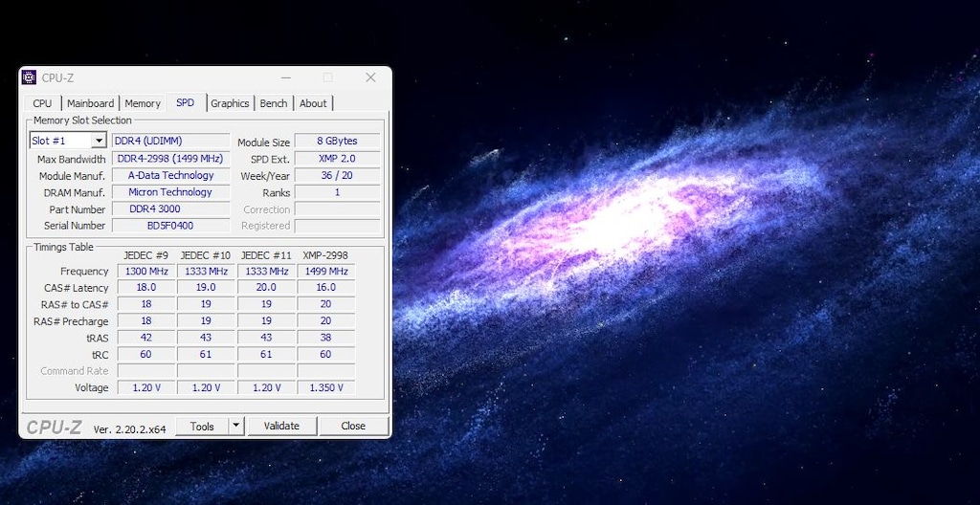Click the XMP-2998 column header

(325, 255)
